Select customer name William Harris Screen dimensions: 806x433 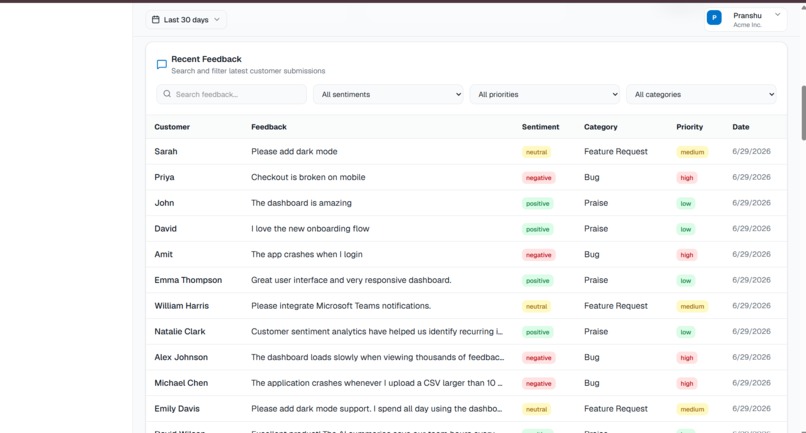(181, 306)
